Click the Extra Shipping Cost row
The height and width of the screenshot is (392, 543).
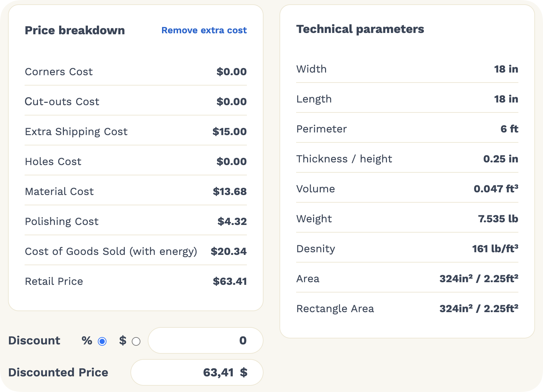click(x=136, y=131)
